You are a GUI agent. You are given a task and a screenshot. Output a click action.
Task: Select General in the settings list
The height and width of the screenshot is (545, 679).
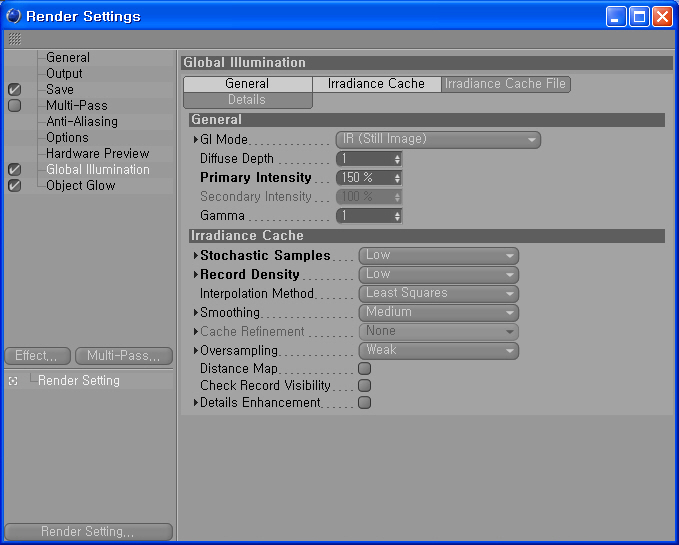[68, 58]
